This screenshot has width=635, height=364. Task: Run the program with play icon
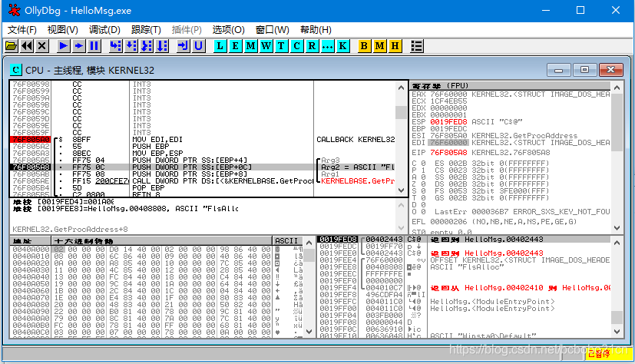(63, 46)
